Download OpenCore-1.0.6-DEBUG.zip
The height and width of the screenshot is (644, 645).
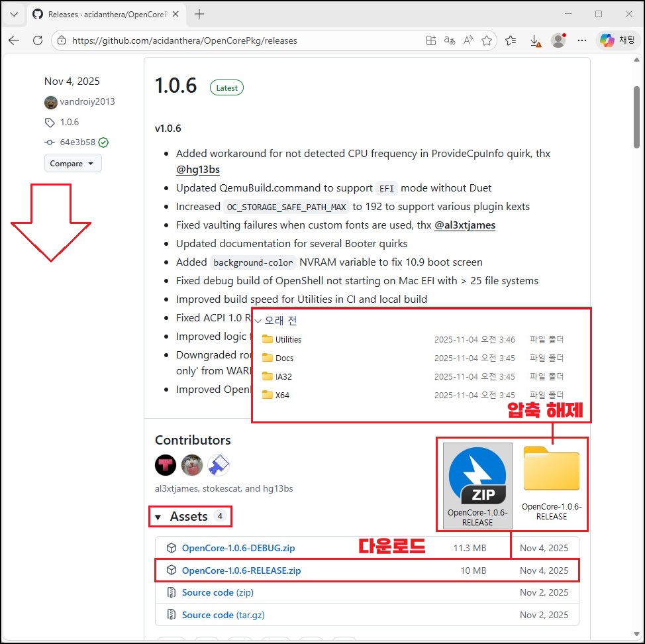click(238, 548)
